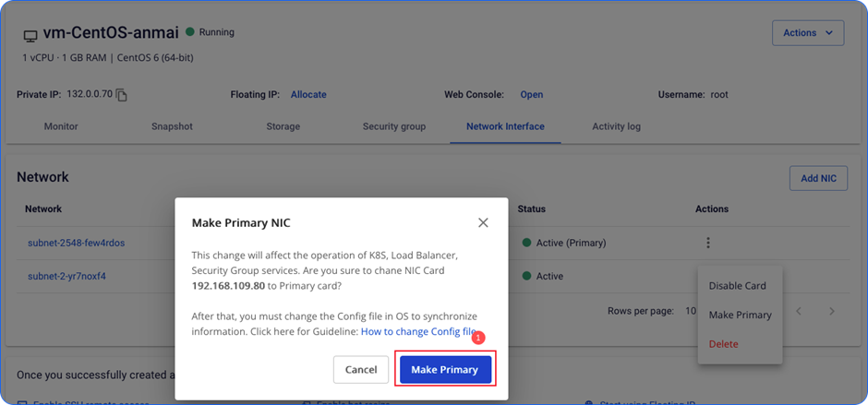The height and width of the screenshot is (405, 868).
Task: Open the Activity log tab
Action: 616,126
